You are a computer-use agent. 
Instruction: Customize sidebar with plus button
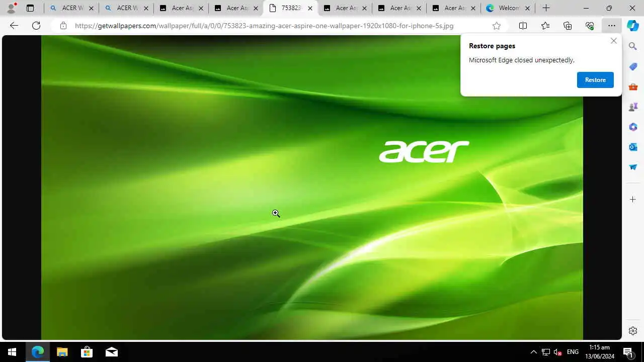pos(633,200)
